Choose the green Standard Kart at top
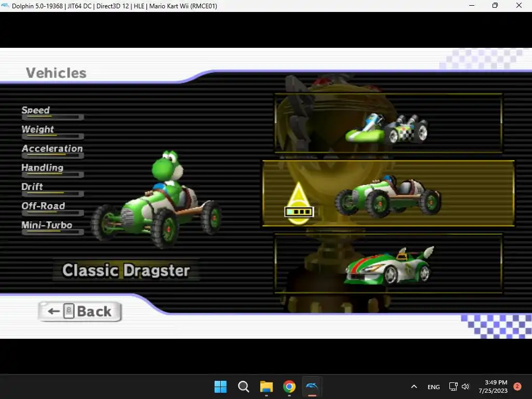 (x=389, y=123)
